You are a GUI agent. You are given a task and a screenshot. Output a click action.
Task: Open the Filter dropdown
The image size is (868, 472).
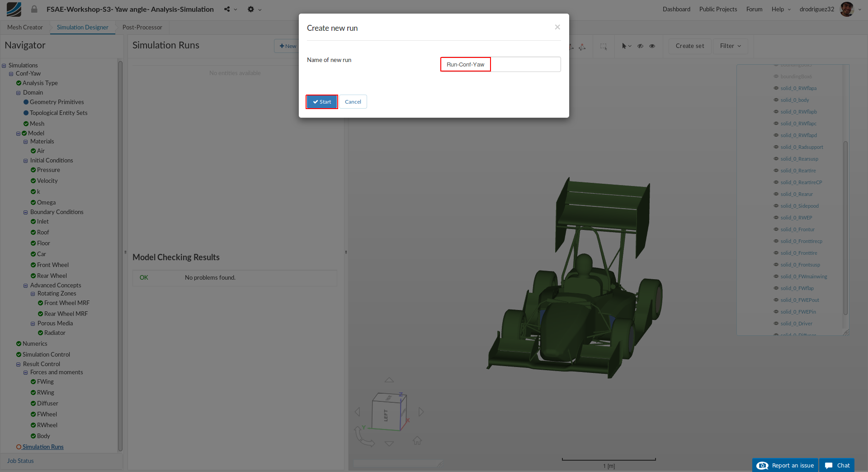[730, 46]
